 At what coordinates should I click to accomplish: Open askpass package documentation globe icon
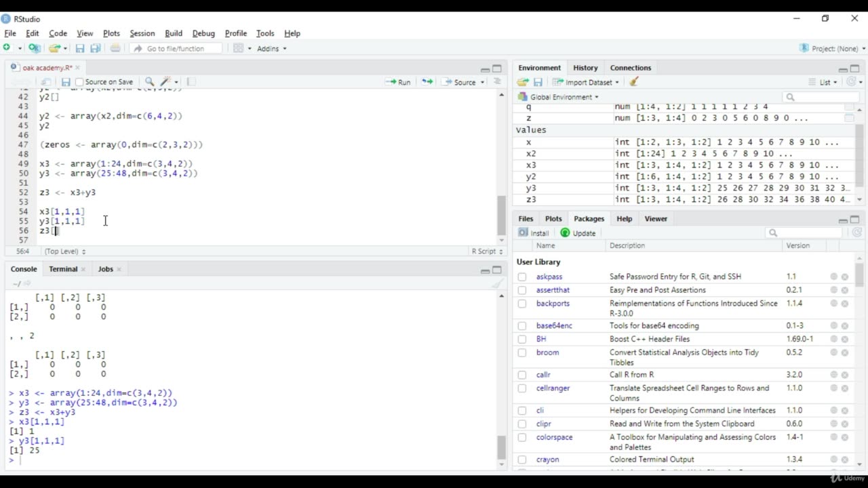[x=833, y=277]
